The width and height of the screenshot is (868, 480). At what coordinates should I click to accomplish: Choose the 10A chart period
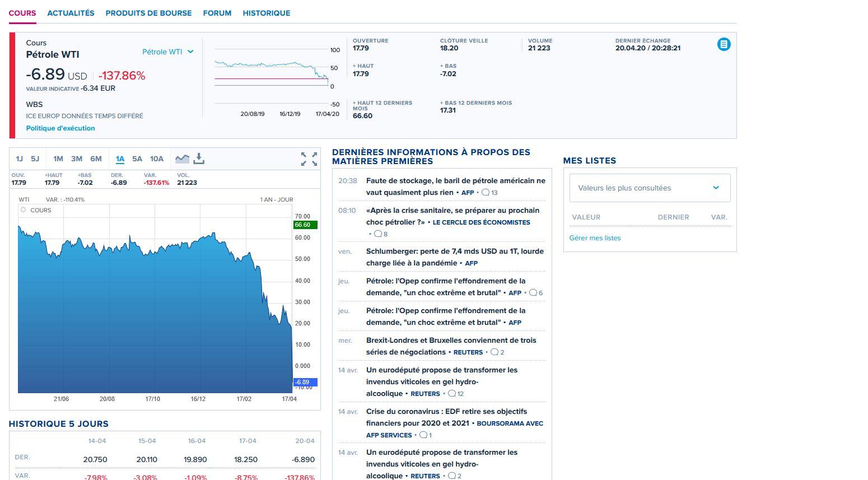pyautogui.click(x=157, y=159)
